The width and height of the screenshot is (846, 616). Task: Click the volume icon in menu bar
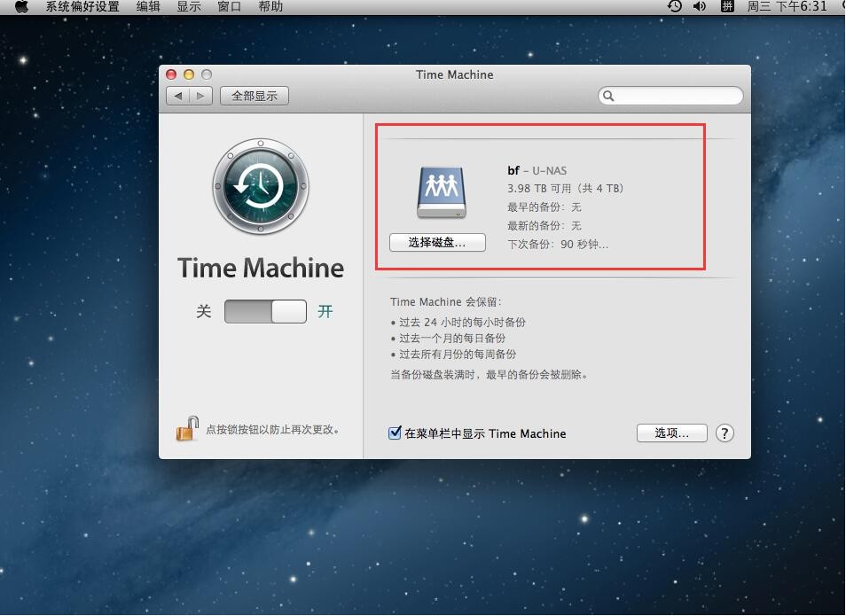tap(701, 6)
